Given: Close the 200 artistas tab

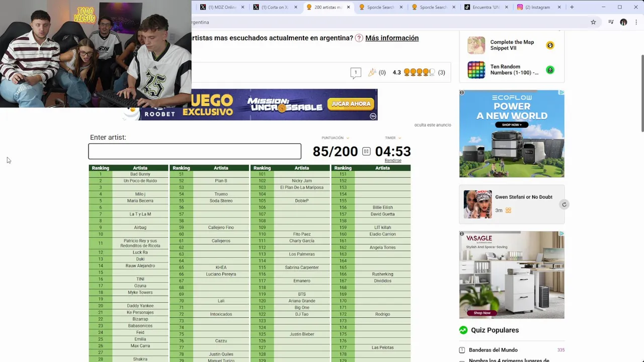Looking at the screenshot, I should pos(348,7).
